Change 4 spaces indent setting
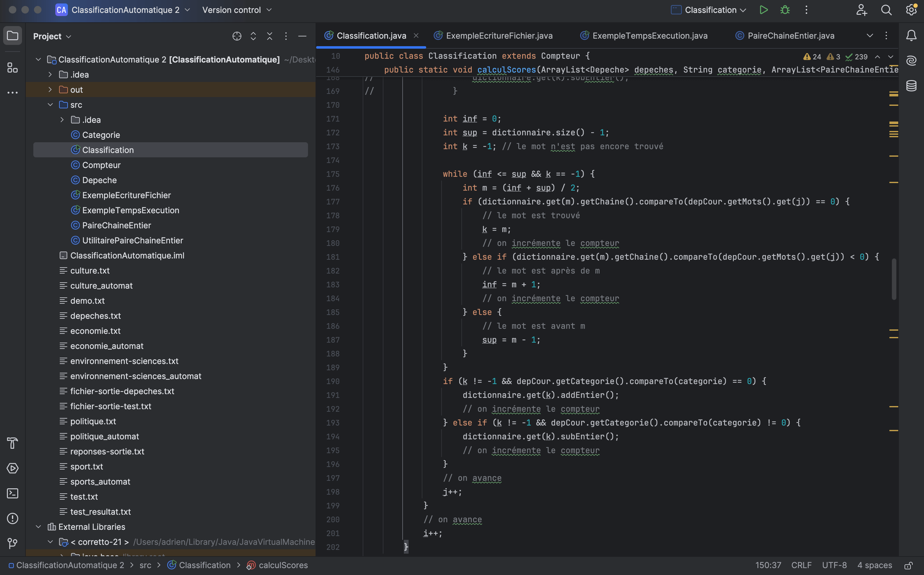Screen dimensions: 924x575 coord(875,565)
